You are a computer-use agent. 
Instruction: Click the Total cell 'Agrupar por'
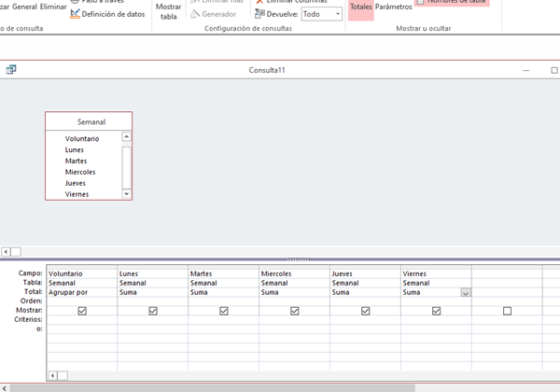click(82, 292)
